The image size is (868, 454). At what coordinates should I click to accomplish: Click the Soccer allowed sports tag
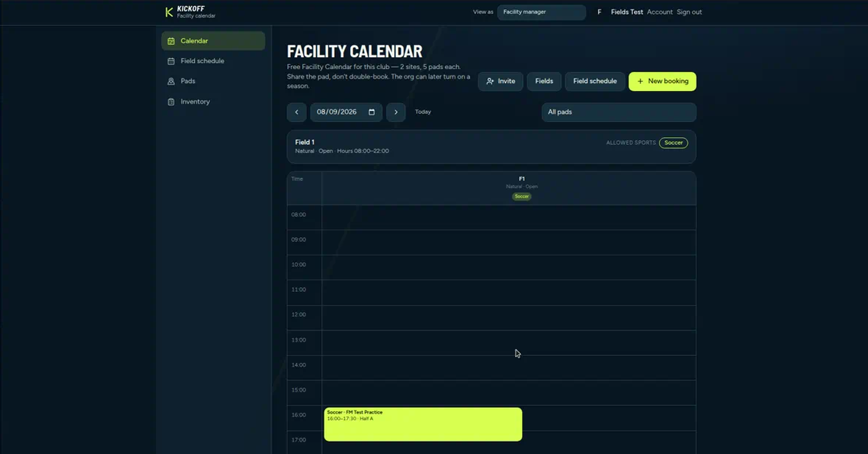(673, 143)
